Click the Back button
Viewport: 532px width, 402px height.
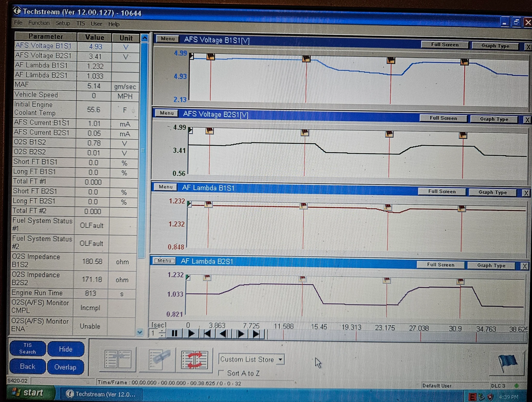tap(28, 366)
